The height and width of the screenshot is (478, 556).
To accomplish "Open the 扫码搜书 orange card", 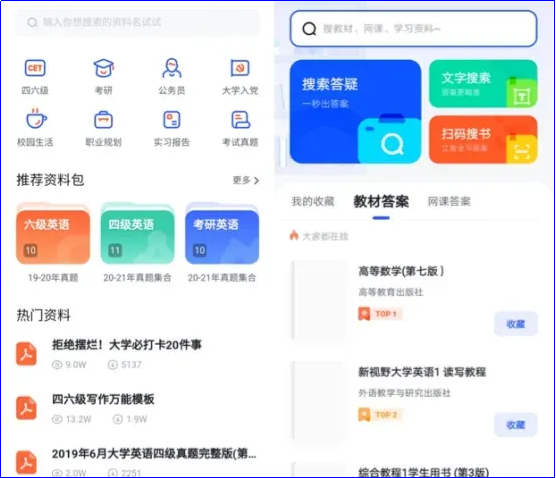I will [x=483, y=139].
